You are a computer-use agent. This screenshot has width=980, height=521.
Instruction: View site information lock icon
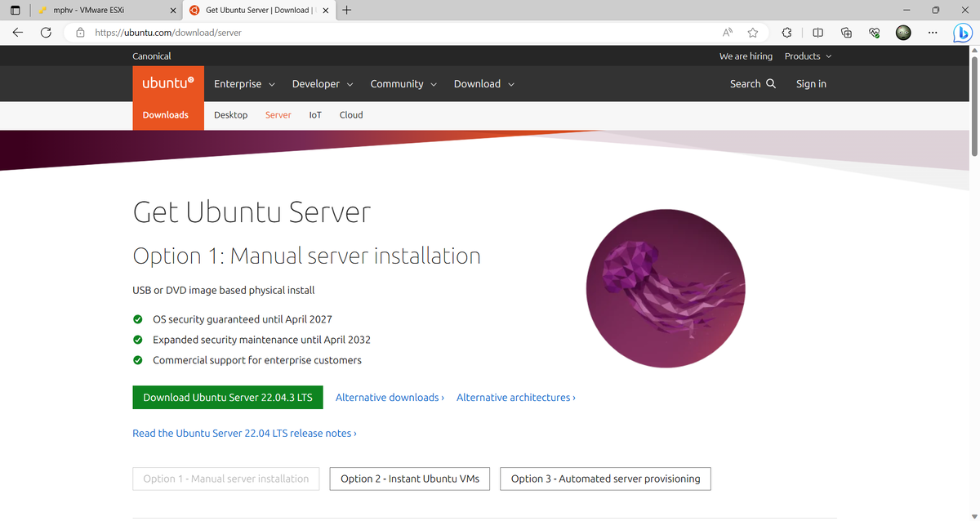[80, 33]
